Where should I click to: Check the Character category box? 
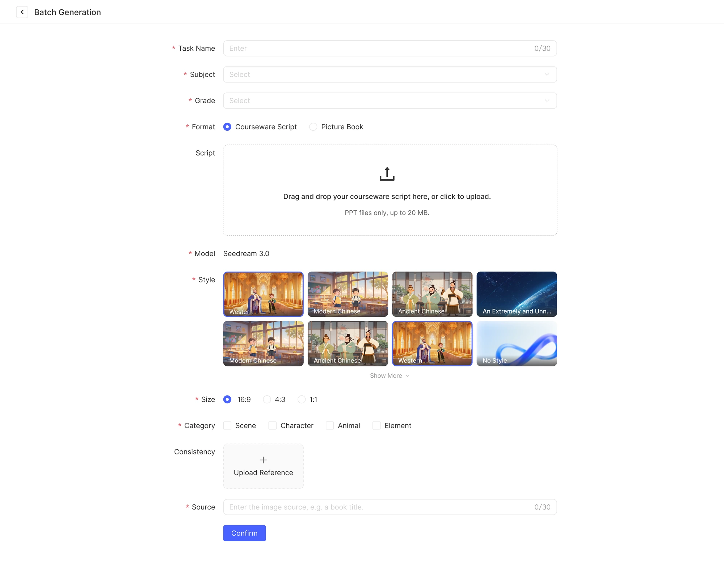click(273, 425)
